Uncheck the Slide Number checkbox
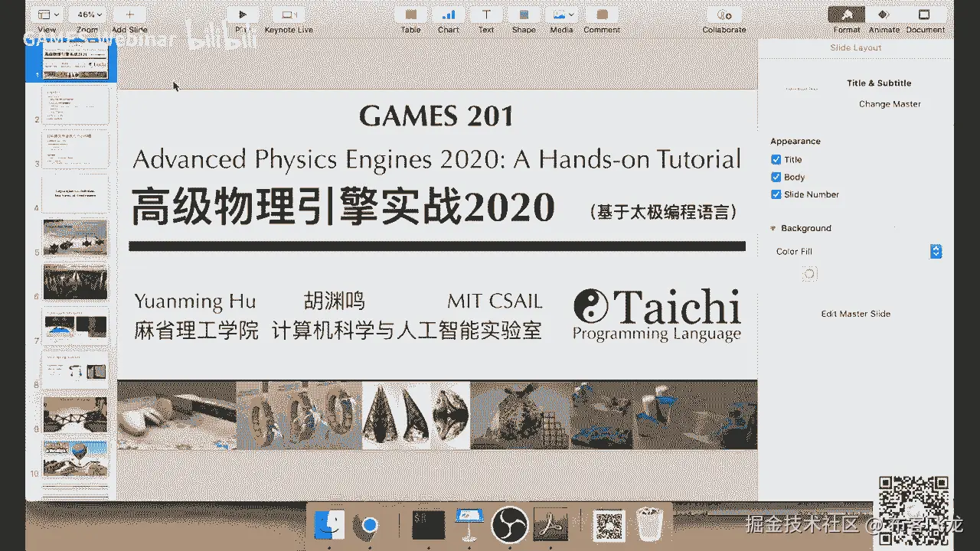980x551 pixels. pyautogui.click(x=776, y=194)
